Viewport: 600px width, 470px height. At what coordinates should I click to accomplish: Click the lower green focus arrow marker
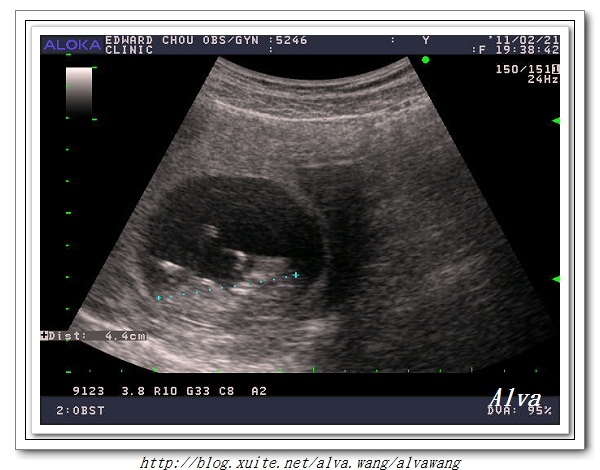coord(556,279)
